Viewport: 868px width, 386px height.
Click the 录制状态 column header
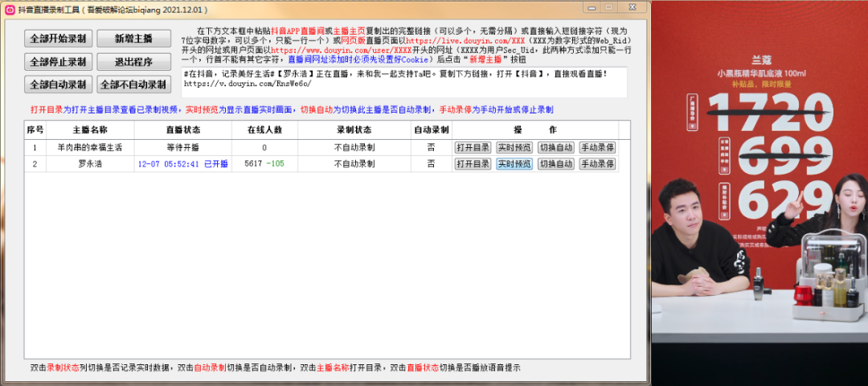[x=354, y=130]
